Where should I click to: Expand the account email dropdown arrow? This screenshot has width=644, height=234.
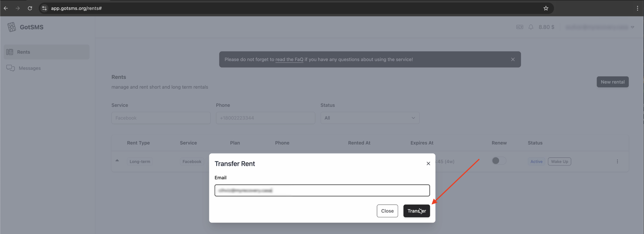coord(632,27)
